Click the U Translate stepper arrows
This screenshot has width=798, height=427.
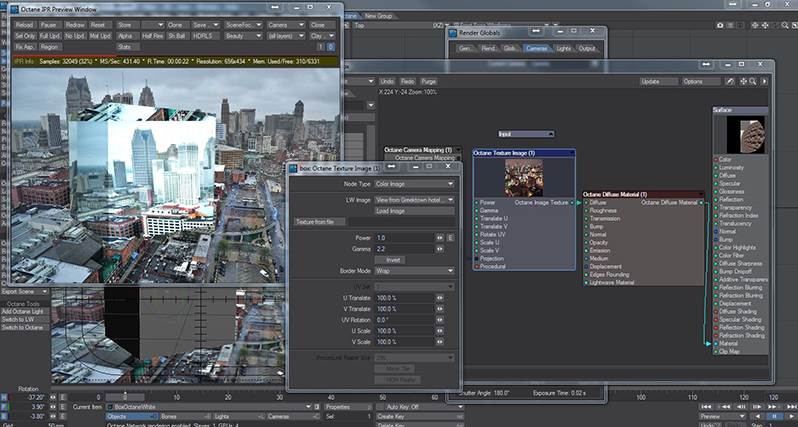point(440,297)
